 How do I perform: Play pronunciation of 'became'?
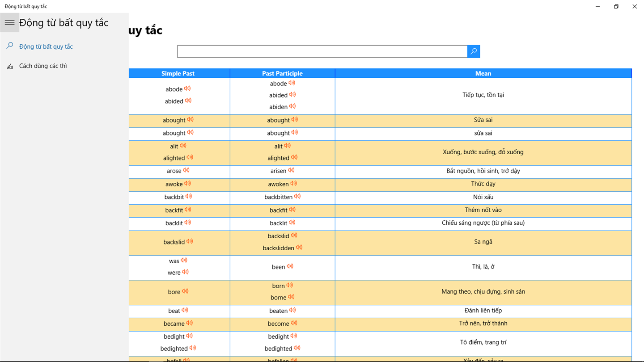pos(190,323)
